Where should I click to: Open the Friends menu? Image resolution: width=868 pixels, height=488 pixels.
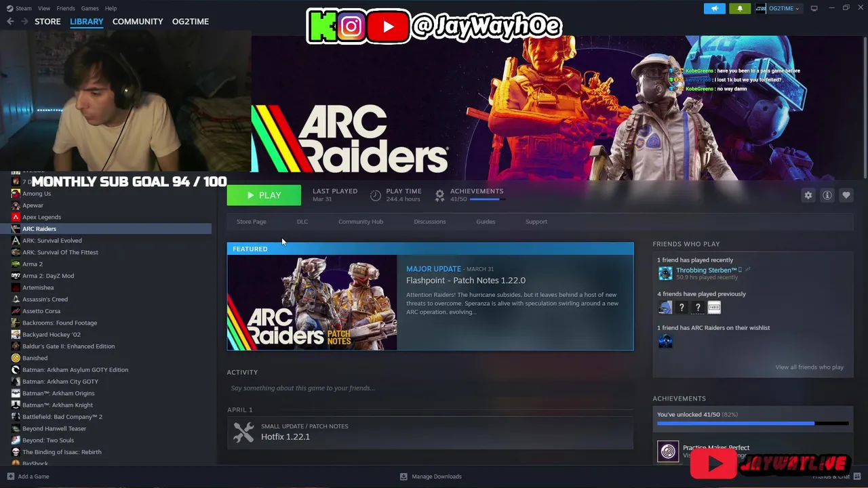(66, 8)
